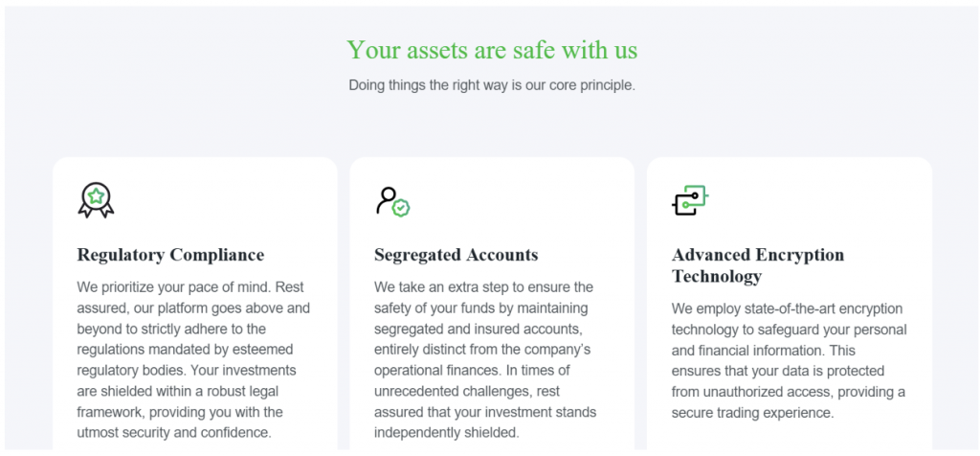Click the award ribbon icon
980x456 pixels.
click(x=96, y=200)
